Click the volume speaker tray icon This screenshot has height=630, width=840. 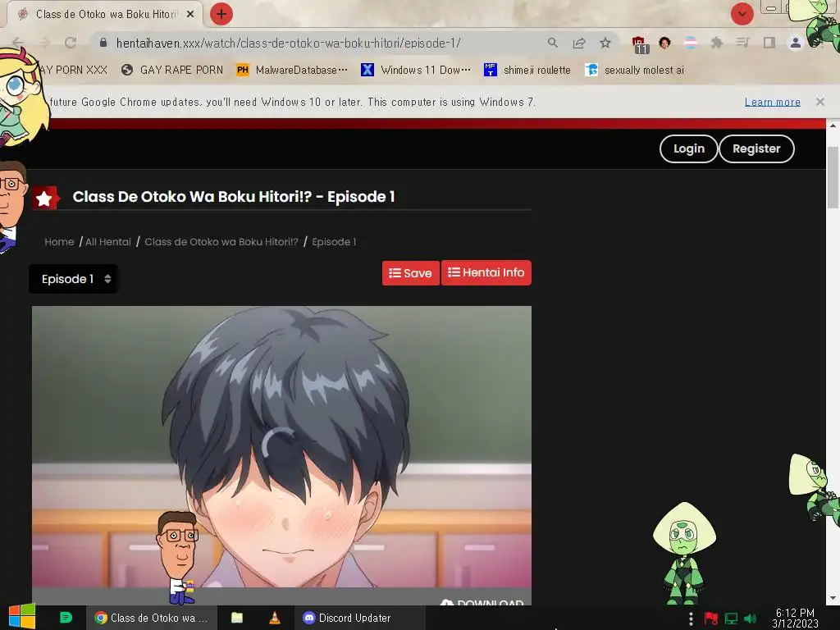pyautogui.click(x=750, y=619)
